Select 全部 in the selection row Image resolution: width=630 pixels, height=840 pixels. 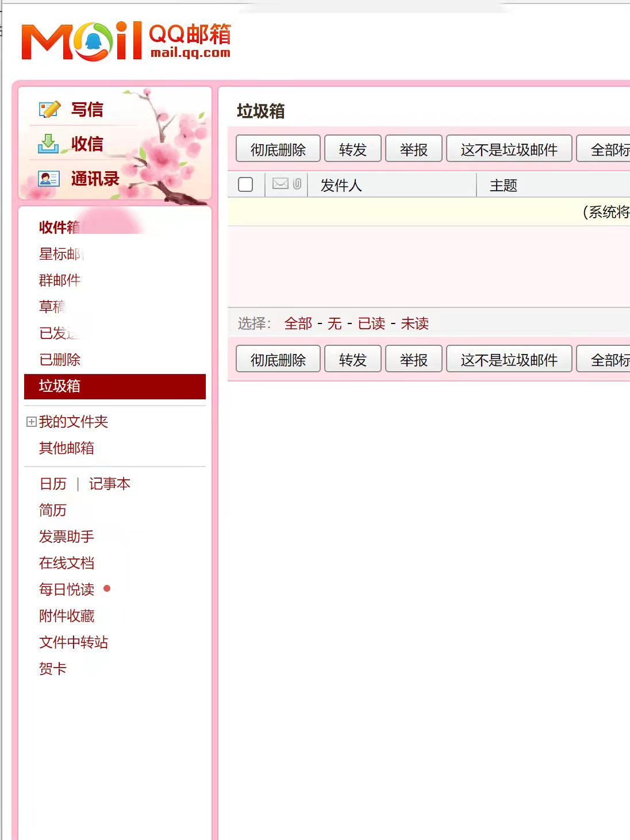(298, 323)
